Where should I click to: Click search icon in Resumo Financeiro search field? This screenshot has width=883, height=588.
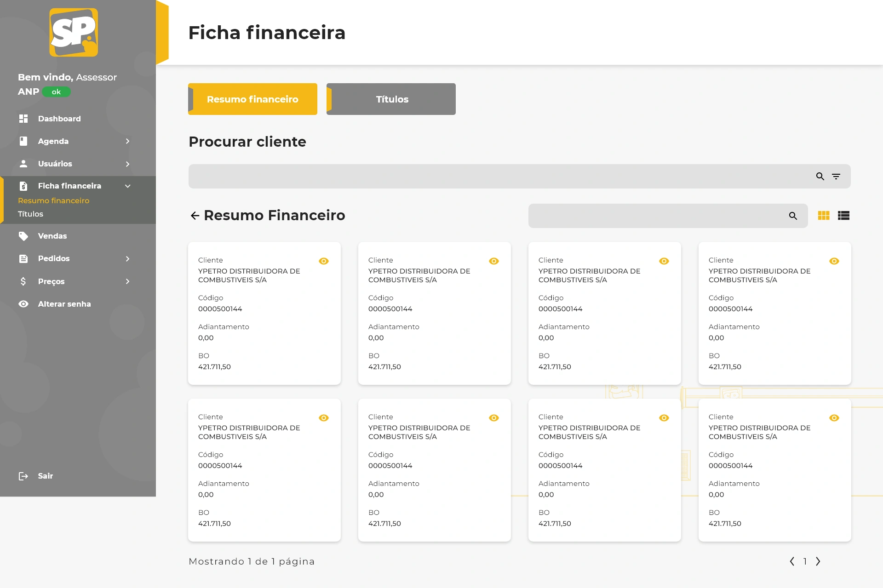pos(793,216)
